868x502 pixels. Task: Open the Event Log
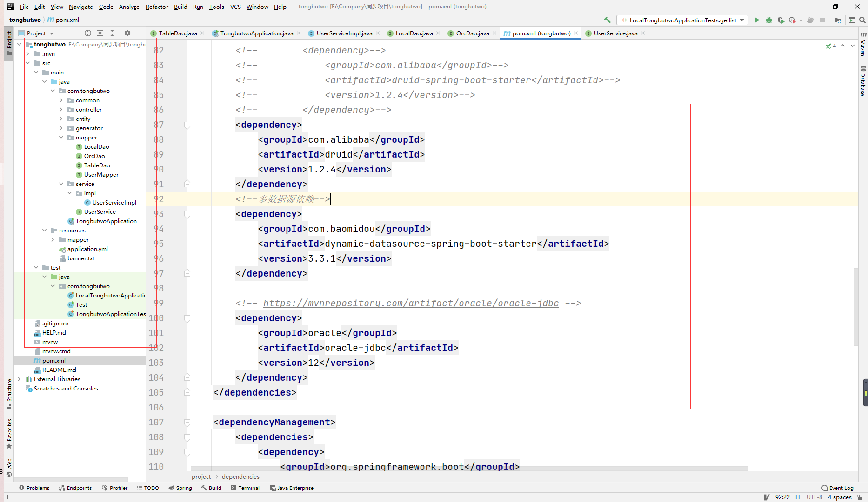(x=841, y=488)
